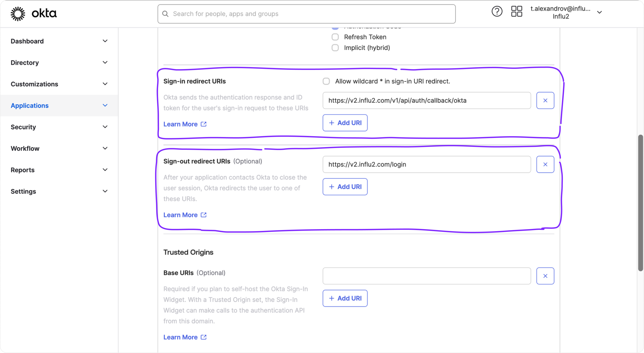The image size is (644, 353).
Task: Open Learn More for Base URIs
Action: 180,337
